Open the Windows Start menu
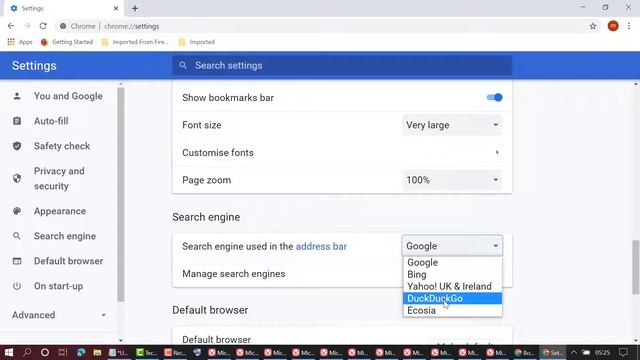 (9, 352)
